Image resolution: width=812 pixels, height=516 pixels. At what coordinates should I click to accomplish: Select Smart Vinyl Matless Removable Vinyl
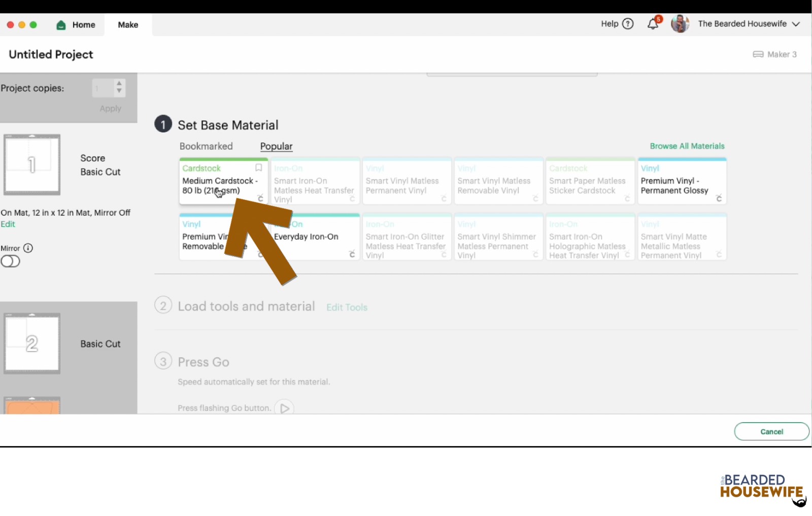tap(498, 181)
